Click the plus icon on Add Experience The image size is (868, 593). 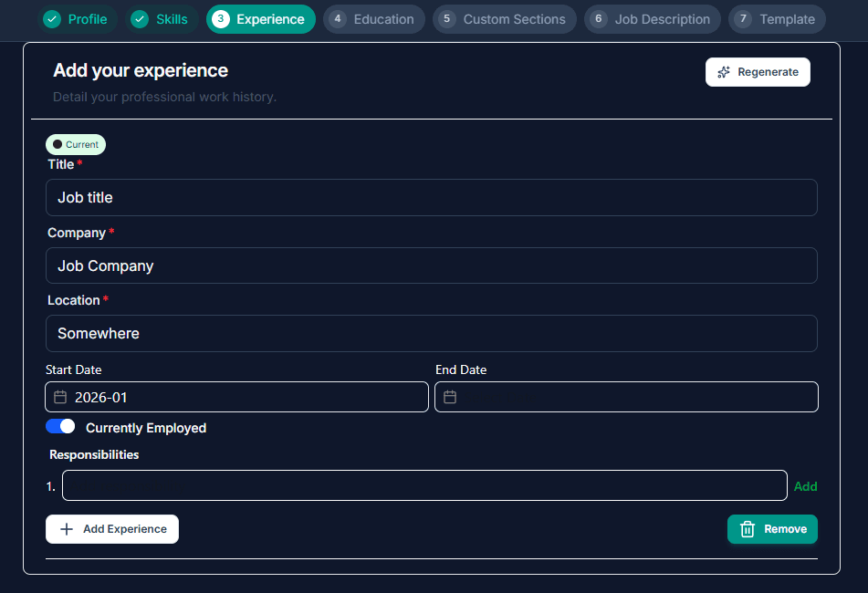67,529
